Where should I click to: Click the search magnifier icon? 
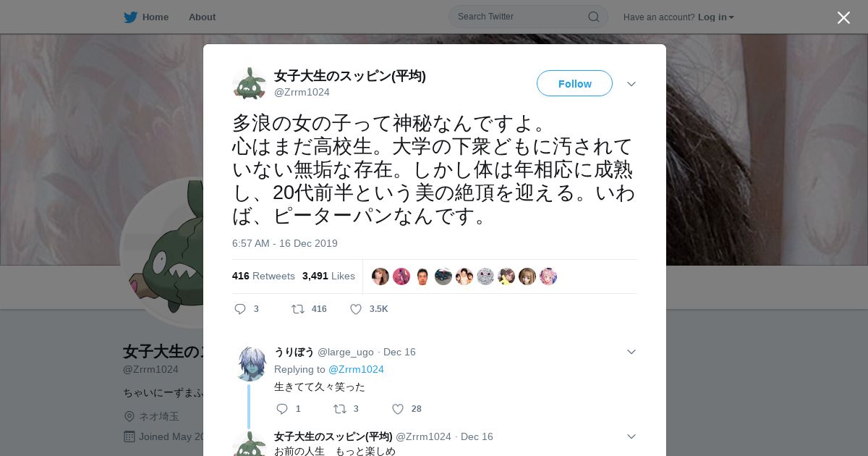pyautogui.click(x=594, y=17)
